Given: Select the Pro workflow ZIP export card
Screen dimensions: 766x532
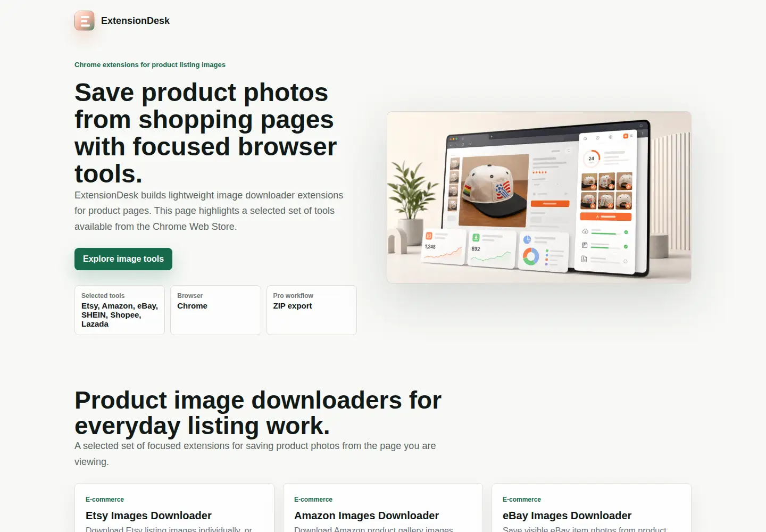Looking at the screenshot, I should (x=312, y=310).
